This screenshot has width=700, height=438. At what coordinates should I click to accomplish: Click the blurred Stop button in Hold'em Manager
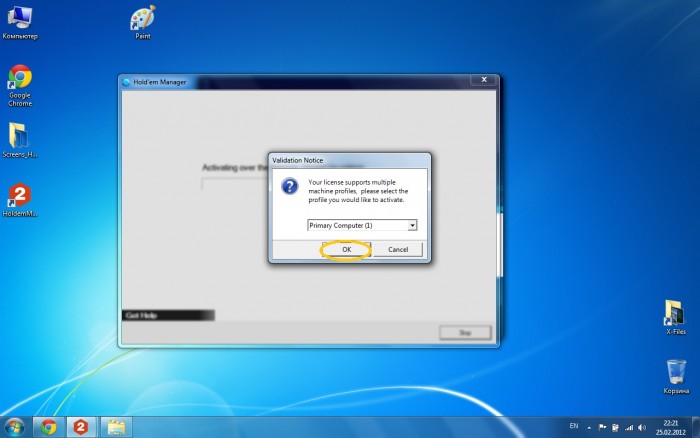point(465,333)
